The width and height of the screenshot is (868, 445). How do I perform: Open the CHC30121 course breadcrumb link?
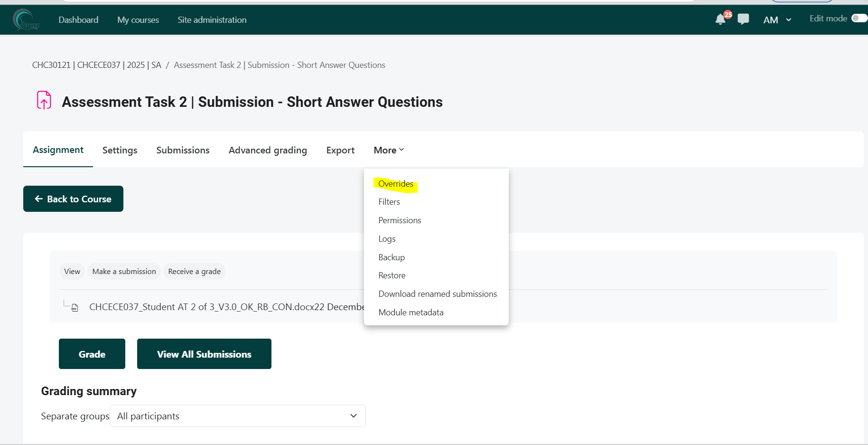(x=96, y=65)
